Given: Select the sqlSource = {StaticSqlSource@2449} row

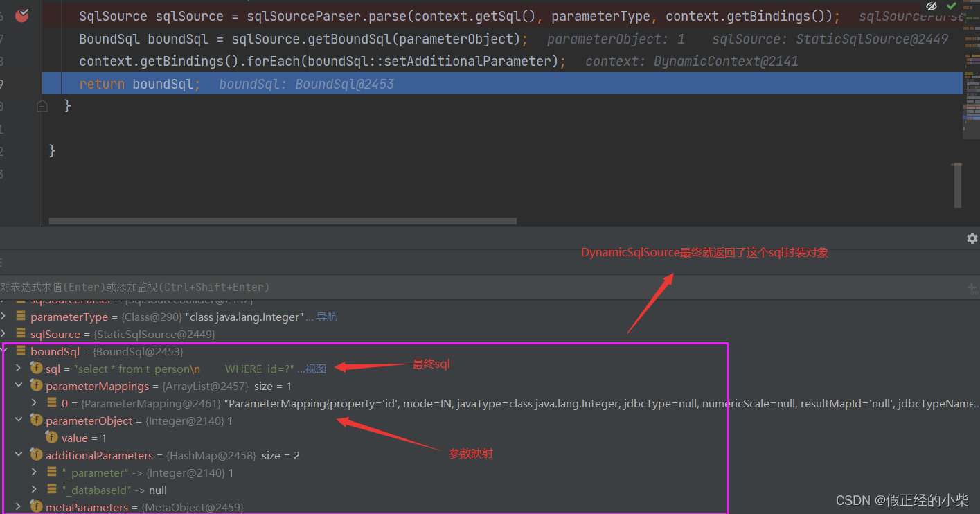Looking at the screenshot, I should pos(123,335).
